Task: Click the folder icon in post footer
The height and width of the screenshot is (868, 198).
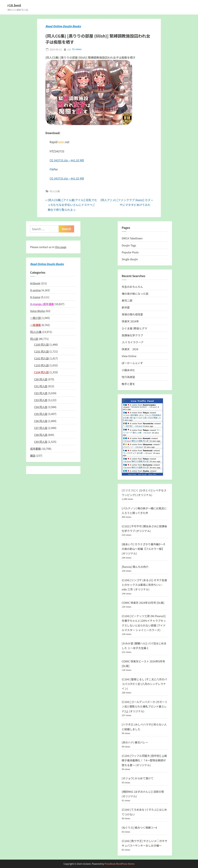Action: tap(47, 191)
